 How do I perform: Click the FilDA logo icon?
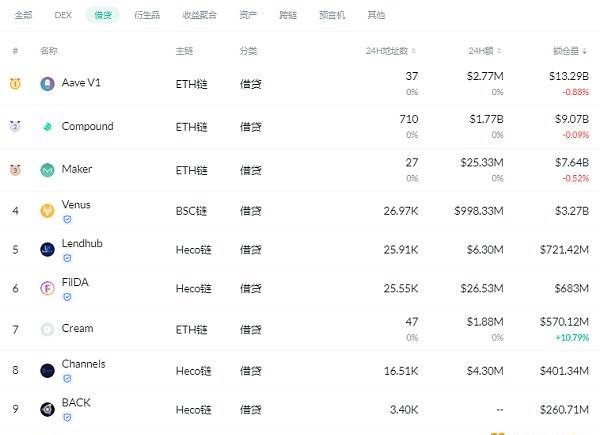[x=47, y=288]
